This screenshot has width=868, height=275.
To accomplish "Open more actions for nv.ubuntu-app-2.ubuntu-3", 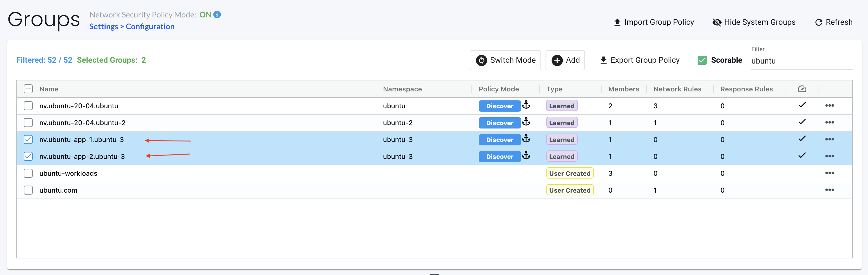I will point(829,156).
